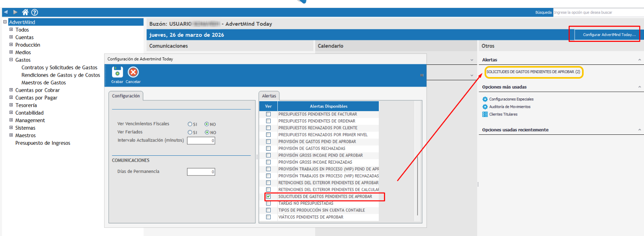The height and width of the screenshot is (236, 644).
Task: Check Tipos de Producción sin Cuenta Contable
Action: (268, 210)
